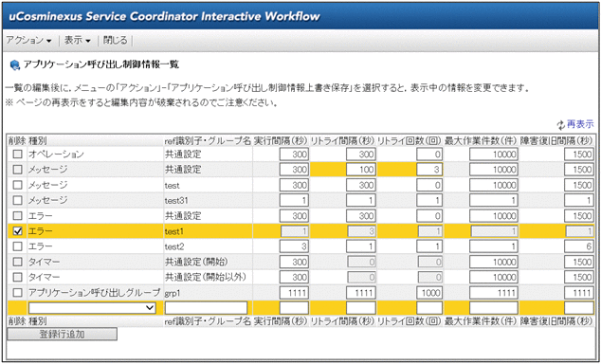Check delete box for test31 row
601x364 pixels.
pyautogui.click(x=18, y=200)
